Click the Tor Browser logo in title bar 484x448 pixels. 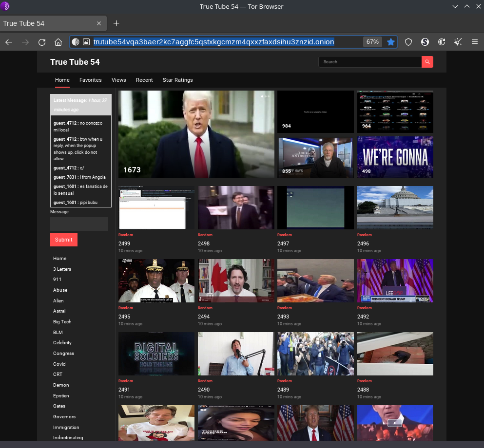[5, 6]
